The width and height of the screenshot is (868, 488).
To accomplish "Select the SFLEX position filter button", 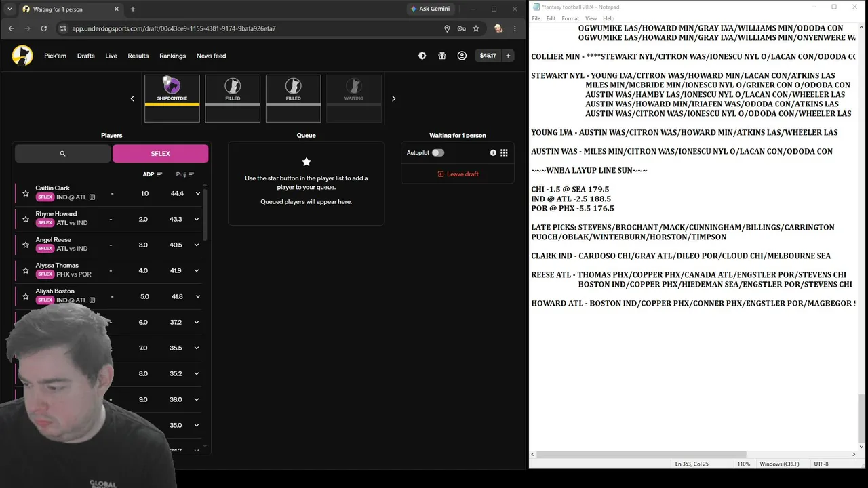I will tap(161, 154).
